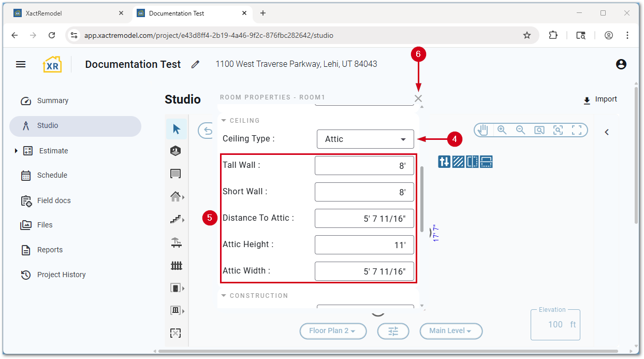
Task: Click the Attic Height input field
Action: (x=364, y=245)
